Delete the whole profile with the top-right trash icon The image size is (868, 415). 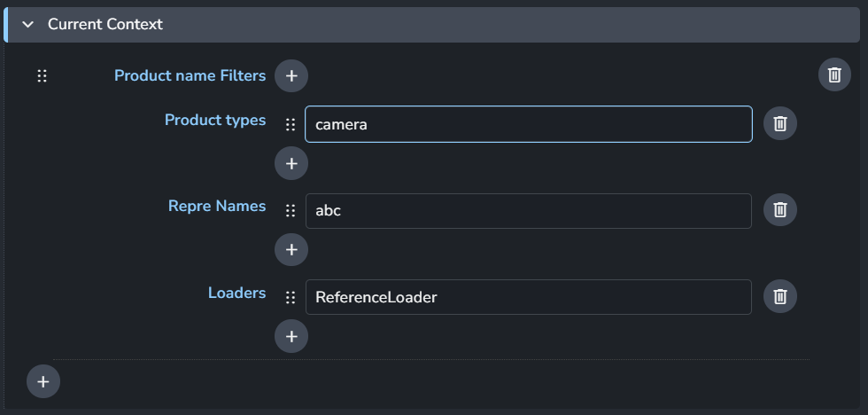(834, 75)
